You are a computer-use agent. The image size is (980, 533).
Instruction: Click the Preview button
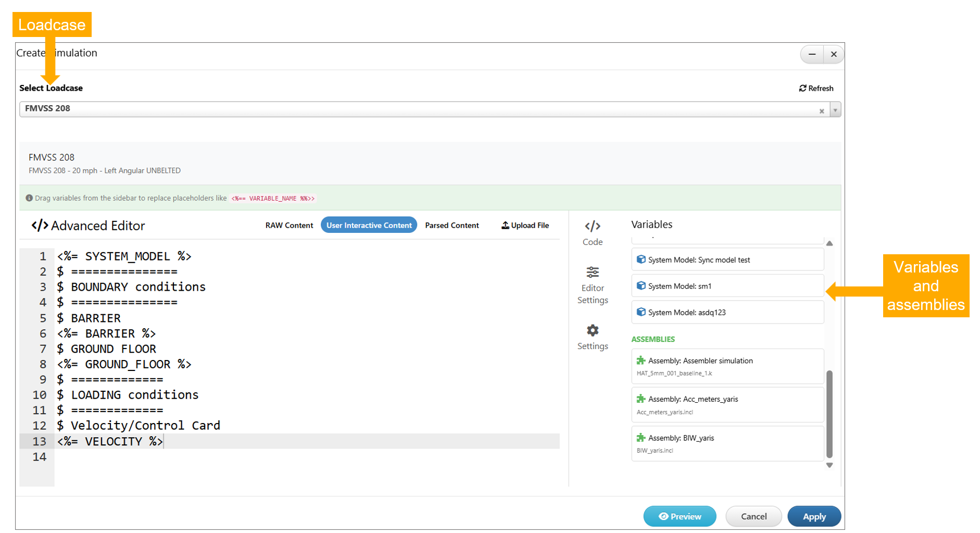point(680,516)
